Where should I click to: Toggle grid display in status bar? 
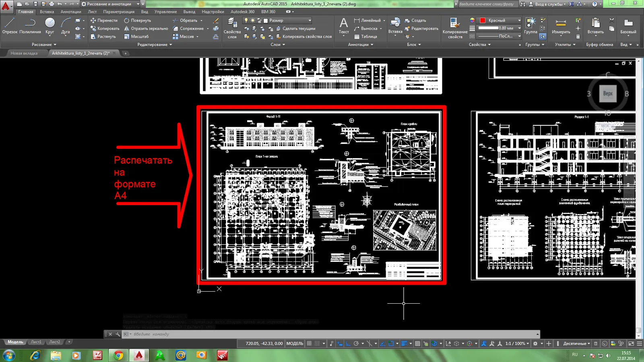[309, 343]
